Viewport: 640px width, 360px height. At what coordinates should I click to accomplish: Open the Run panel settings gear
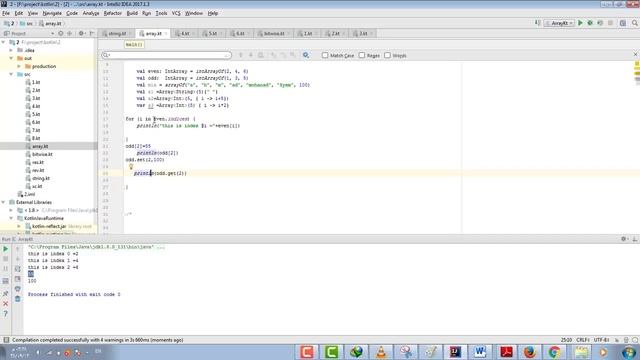[624, 239]
